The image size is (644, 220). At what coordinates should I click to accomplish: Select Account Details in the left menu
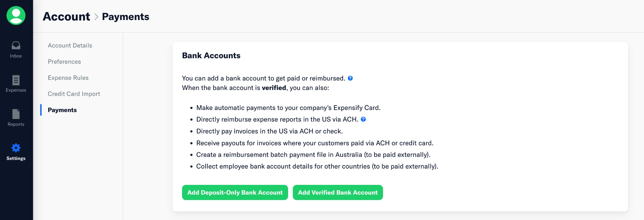pyautogui.click(x=70, y=45)
